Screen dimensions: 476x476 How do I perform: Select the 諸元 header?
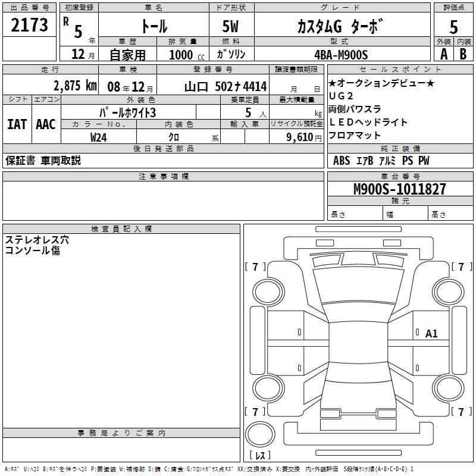tap(400, 201)
